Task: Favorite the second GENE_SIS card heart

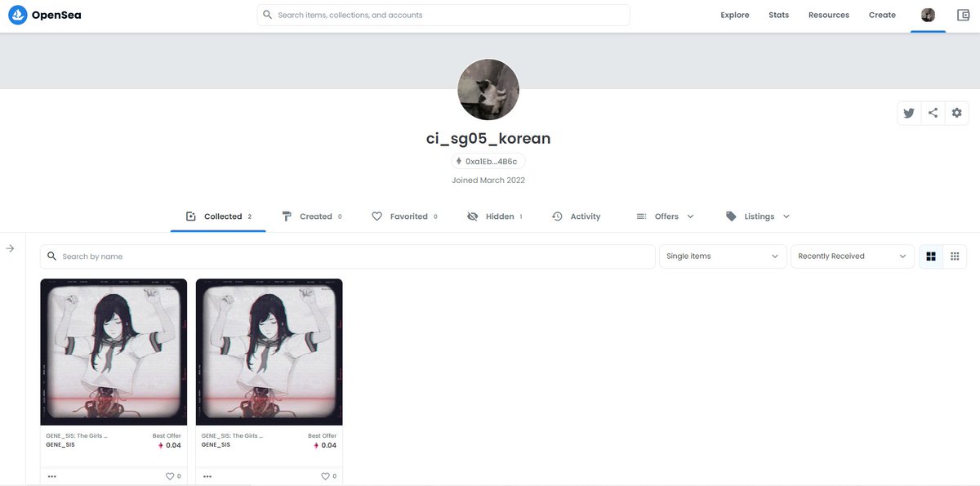Action: click(326, 476)
